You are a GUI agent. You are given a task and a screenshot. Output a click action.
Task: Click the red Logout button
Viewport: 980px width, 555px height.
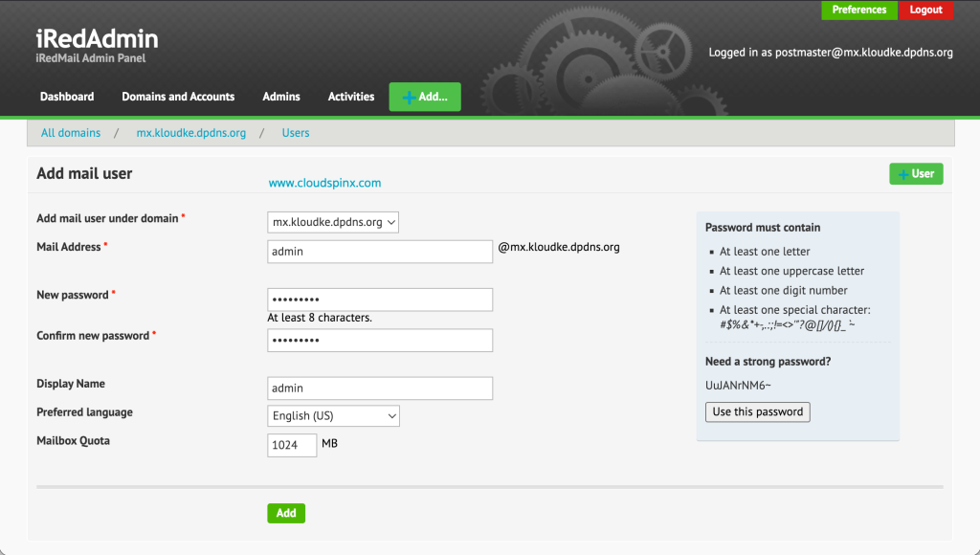[925, 10]
